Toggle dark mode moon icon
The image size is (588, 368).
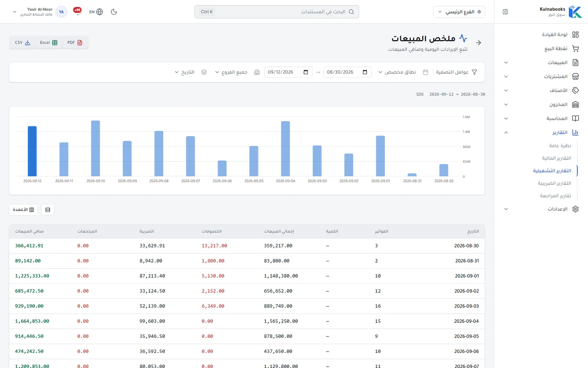(114, 12)
